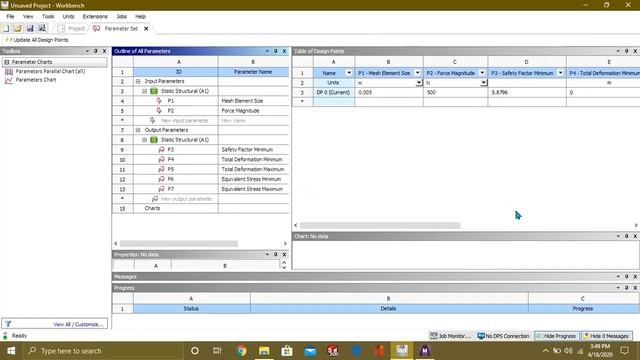Collapse Static Structural (A1) under Input Parameters
The height and width of the screenshot is (360, 640).
(144, 91)
